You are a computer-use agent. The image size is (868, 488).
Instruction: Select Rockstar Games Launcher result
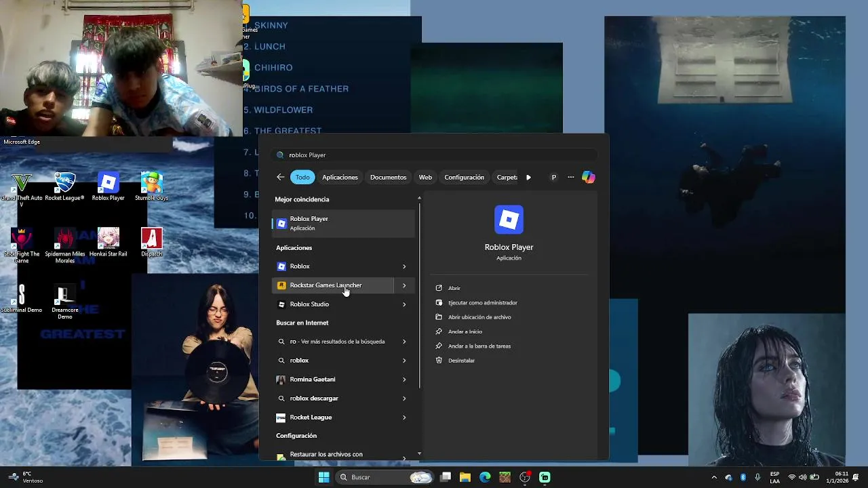click(333, 285)
